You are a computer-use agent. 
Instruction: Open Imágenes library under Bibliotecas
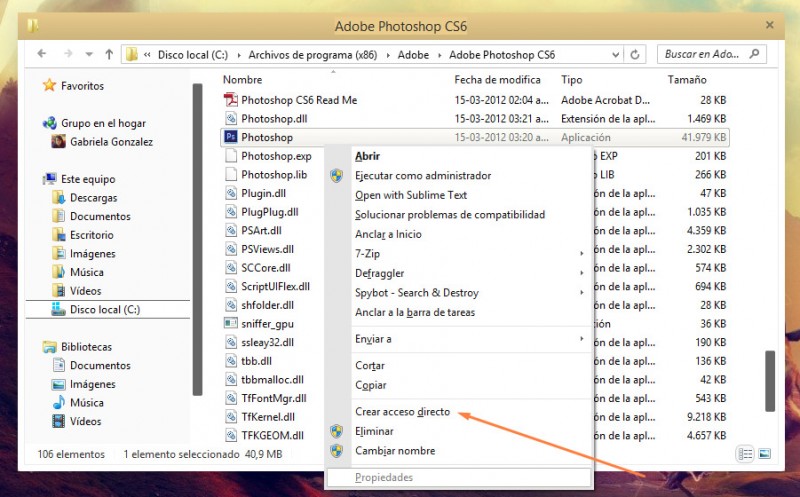tap(92, 384)
